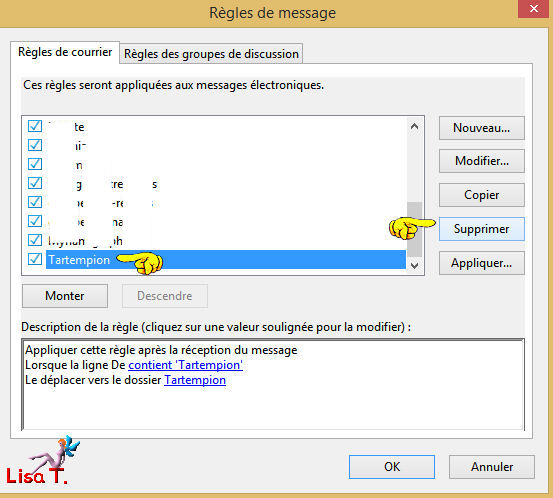The width and height of the screenshot is (553, 498).
Task: Click the Nouveau... button
Action: click(481, 128)
